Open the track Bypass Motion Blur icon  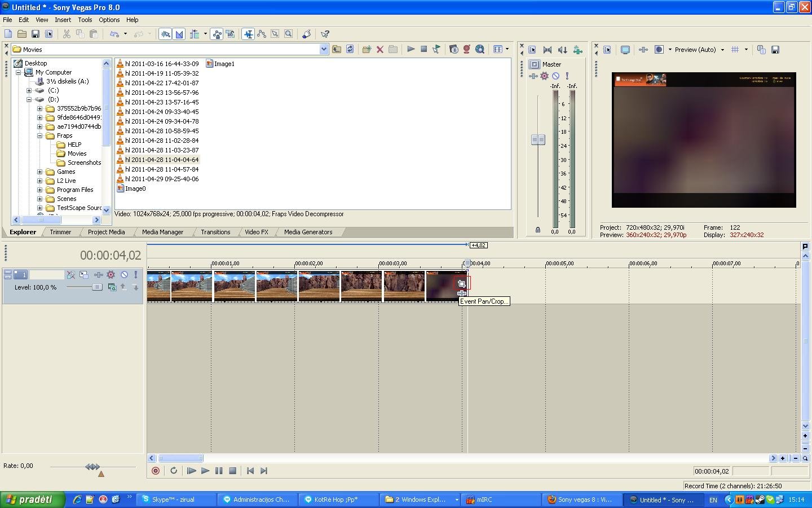[x=71, y=275]
